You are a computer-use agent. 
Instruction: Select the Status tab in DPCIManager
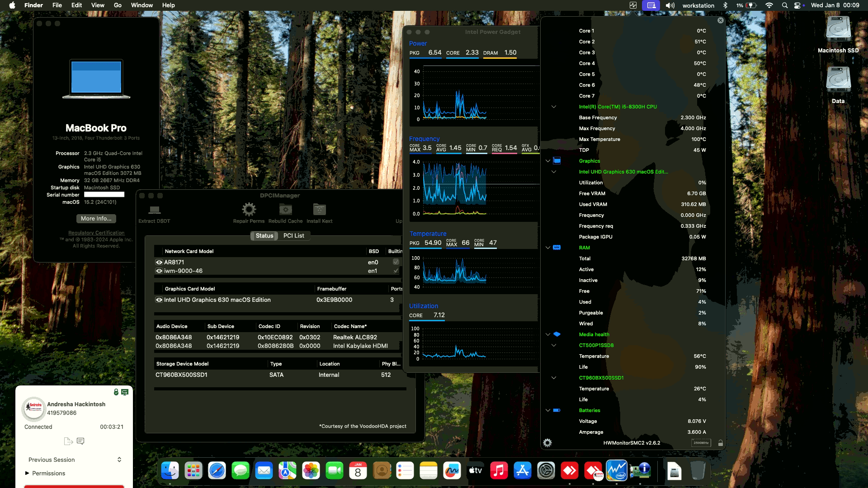click(x=264, y=235)
